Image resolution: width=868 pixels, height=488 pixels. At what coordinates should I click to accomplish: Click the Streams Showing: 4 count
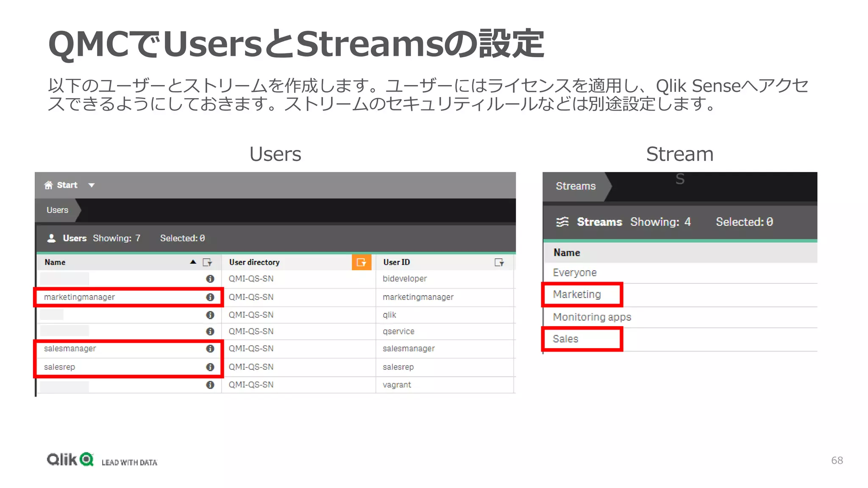click(x=660, y=222)
